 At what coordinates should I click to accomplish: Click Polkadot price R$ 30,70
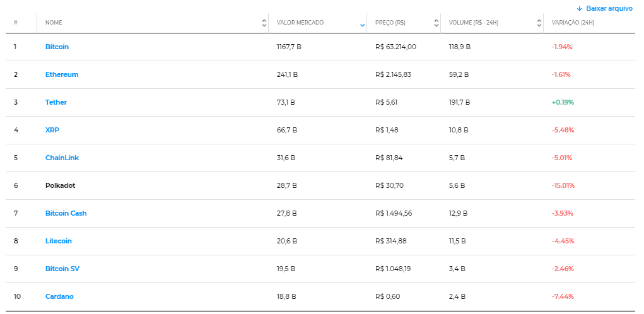click(x=389, y=185)
